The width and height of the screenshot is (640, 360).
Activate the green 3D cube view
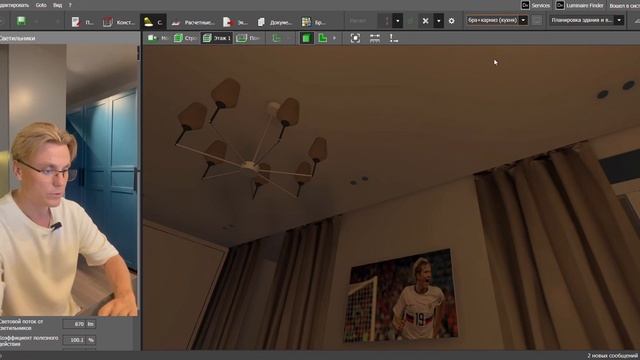coord(306,38)
